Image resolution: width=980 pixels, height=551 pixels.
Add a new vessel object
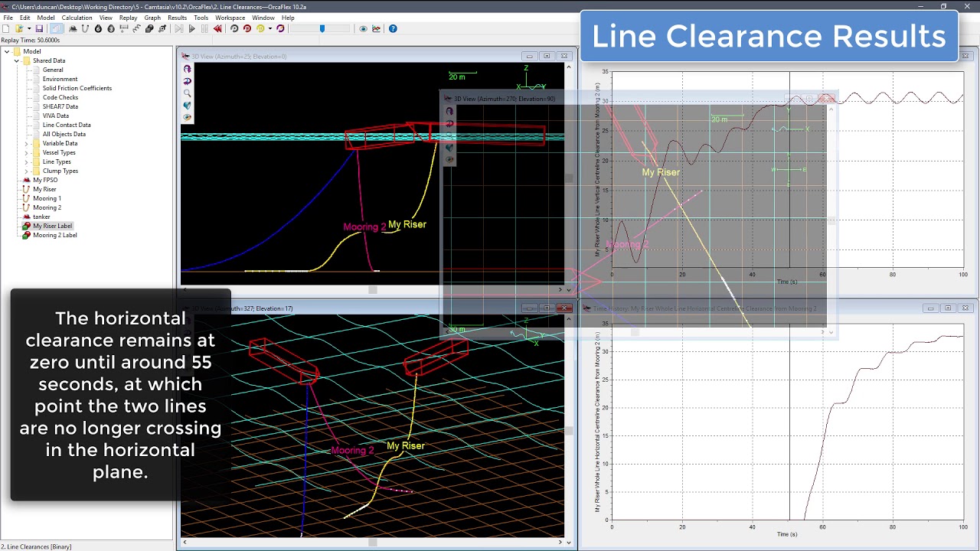(73, 28)
